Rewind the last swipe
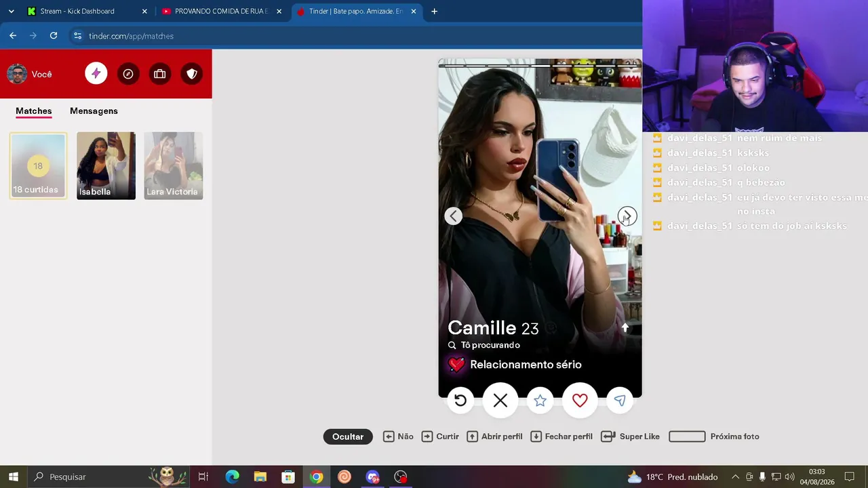Viewport: 868px width, 488px height. click(x=460, y=401)
